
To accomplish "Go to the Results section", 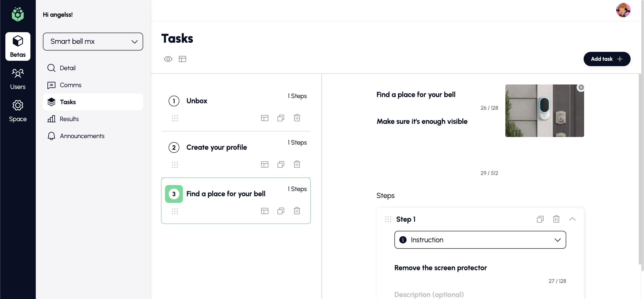I will [69, 119].
